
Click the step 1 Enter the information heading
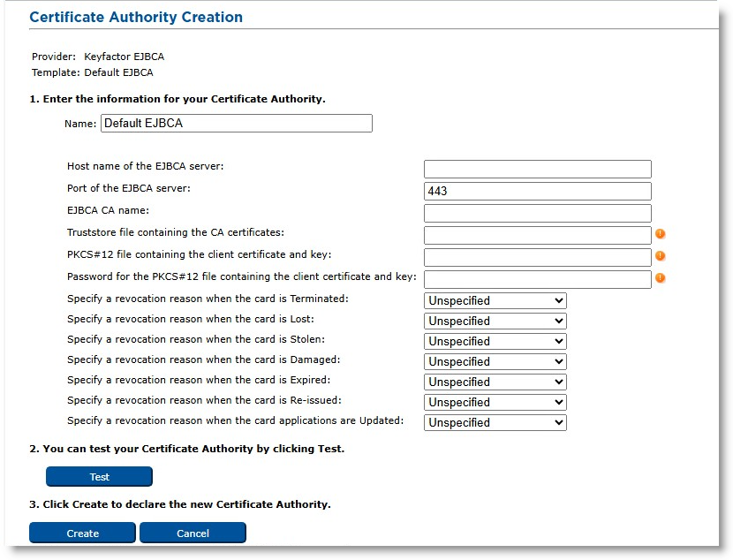(178, 99)
